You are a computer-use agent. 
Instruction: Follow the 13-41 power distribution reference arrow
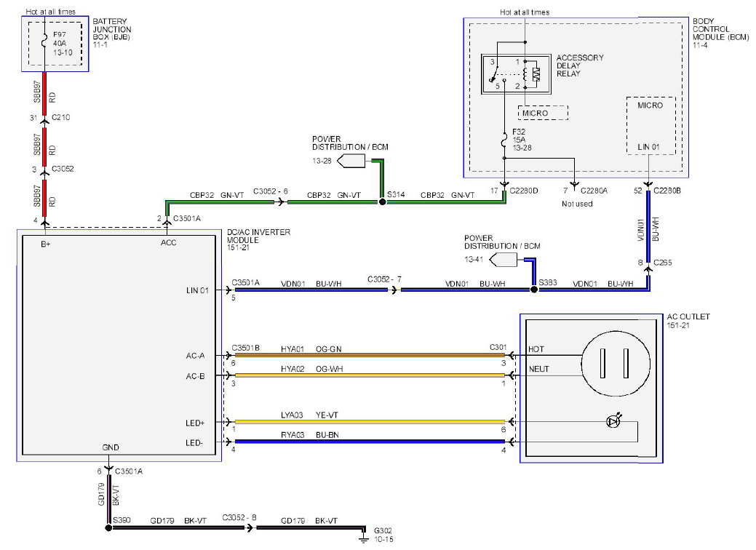(x=503, y=260)
